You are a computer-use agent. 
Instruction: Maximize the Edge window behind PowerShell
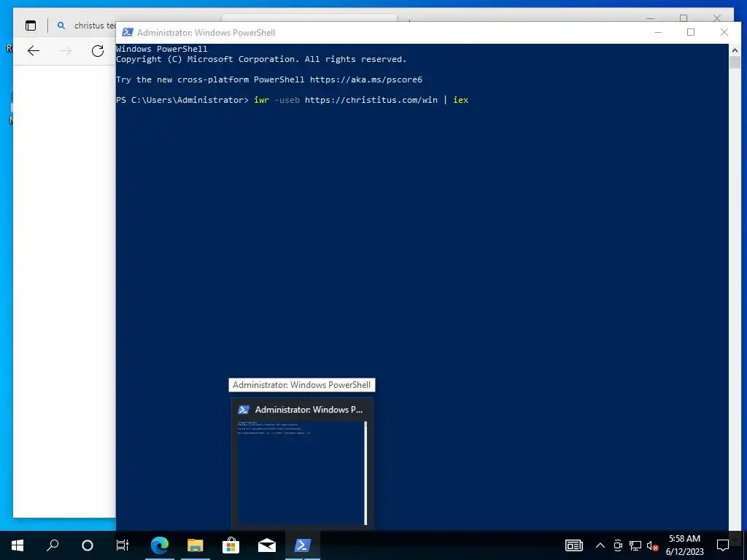pos(684,18)
